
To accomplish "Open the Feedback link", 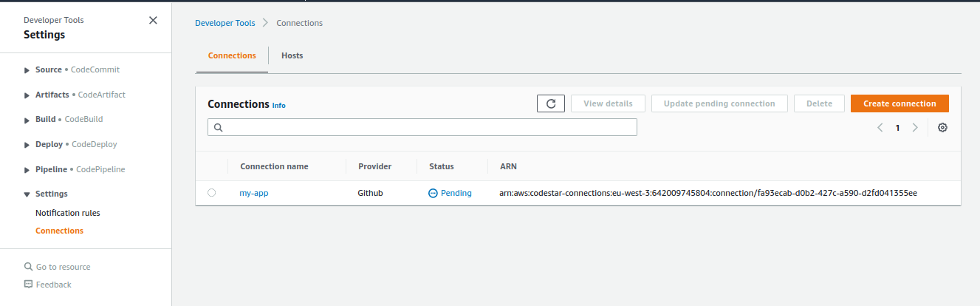I will [x=53, y=285].
